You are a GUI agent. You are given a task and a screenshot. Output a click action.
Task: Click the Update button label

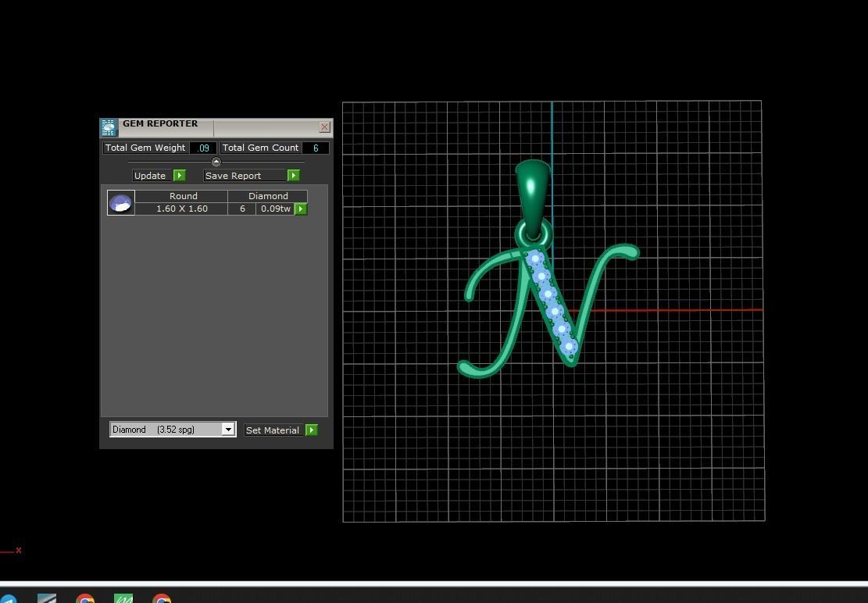[x=150, y=176]
